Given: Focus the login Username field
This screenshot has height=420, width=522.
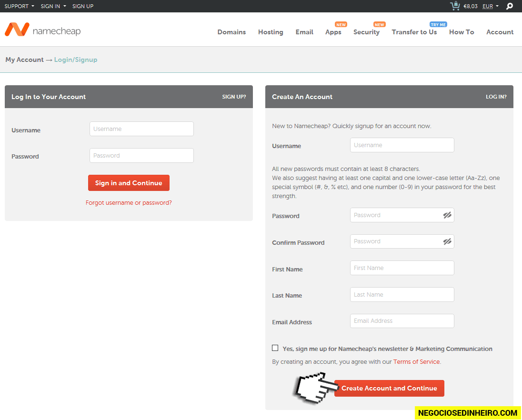Looking at the screenshot, I should [141, 129].
